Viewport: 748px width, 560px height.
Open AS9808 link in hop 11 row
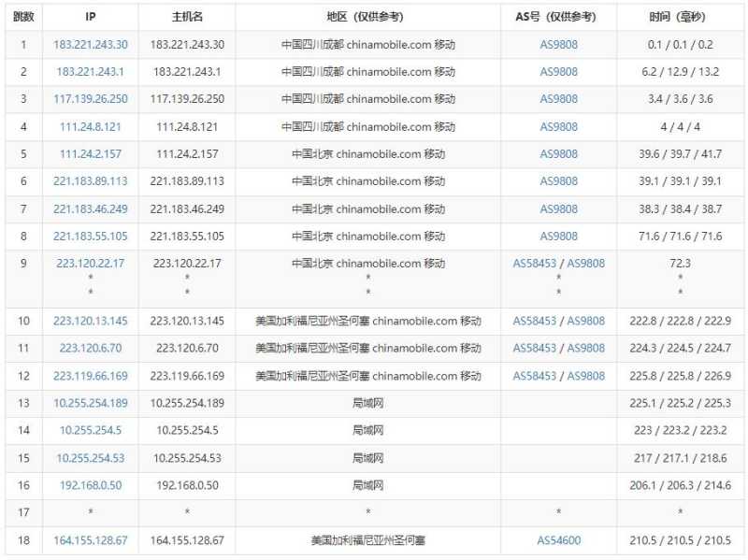tap(586, 348)
